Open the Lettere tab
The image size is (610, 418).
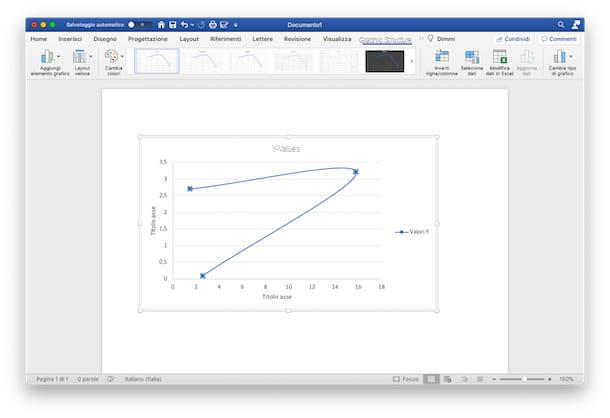click(x=263, y=39)
